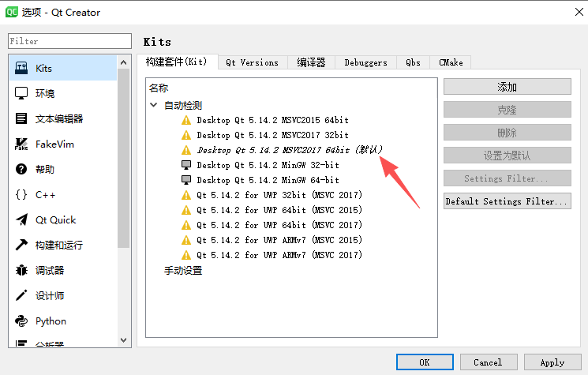Click warning icon beside UWP 64bit MSVC 2015

pos(186,210)
